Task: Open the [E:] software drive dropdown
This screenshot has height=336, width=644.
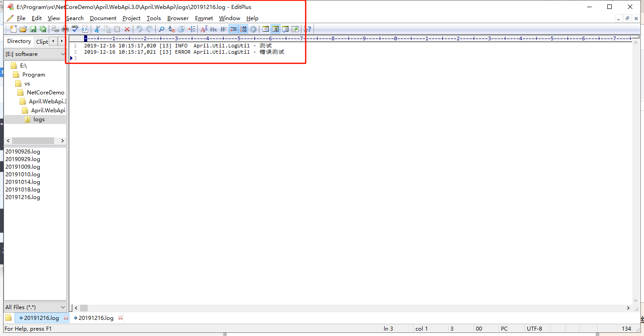Action: tap(35, 54)
